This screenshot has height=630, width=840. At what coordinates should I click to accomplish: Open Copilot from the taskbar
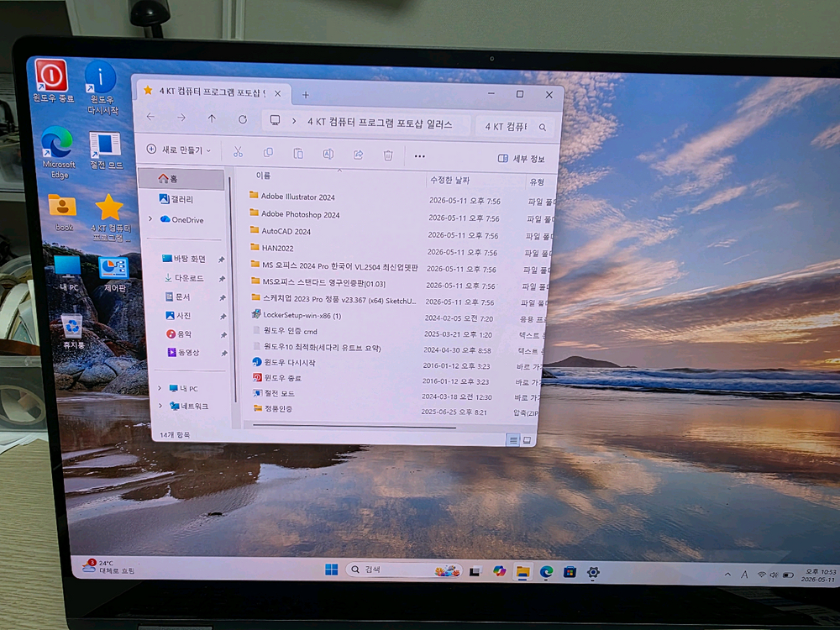click(499, 571)
